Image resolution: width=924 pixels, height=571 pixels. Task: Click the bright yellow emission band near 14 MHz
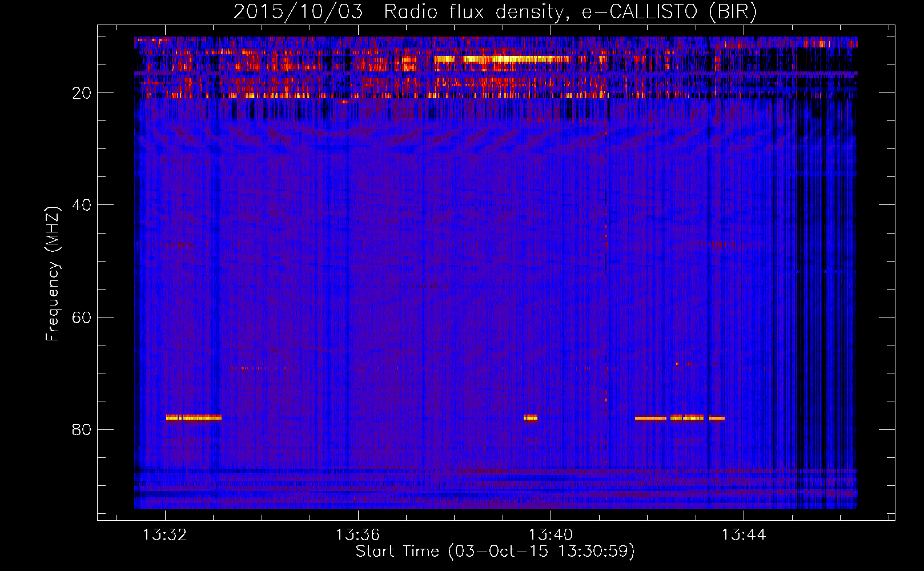coord(503,58)
